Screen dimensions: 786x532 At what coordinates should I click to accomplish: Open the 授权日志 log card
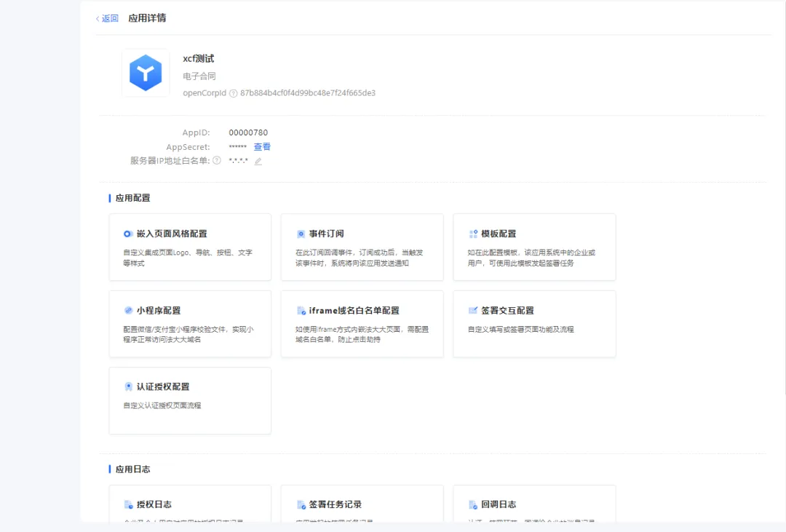[x=189, y=504]
